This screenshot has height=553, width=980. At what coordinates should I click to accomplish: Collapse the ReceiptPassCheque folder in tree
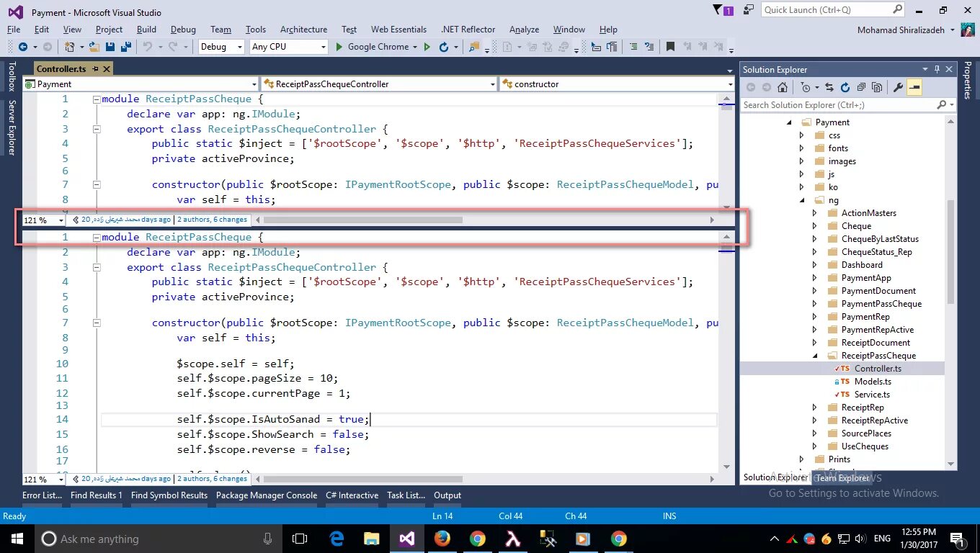pos(815,356)
